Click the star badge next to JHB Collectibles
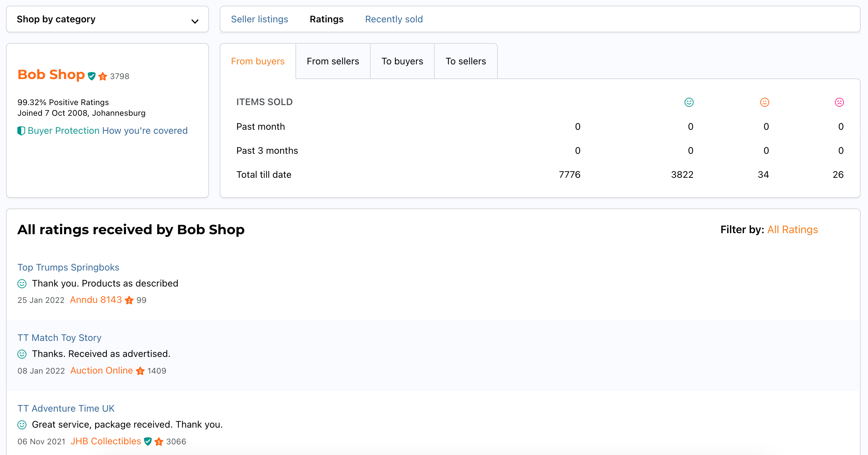The image size is (868, 455). tap(159, 442)
